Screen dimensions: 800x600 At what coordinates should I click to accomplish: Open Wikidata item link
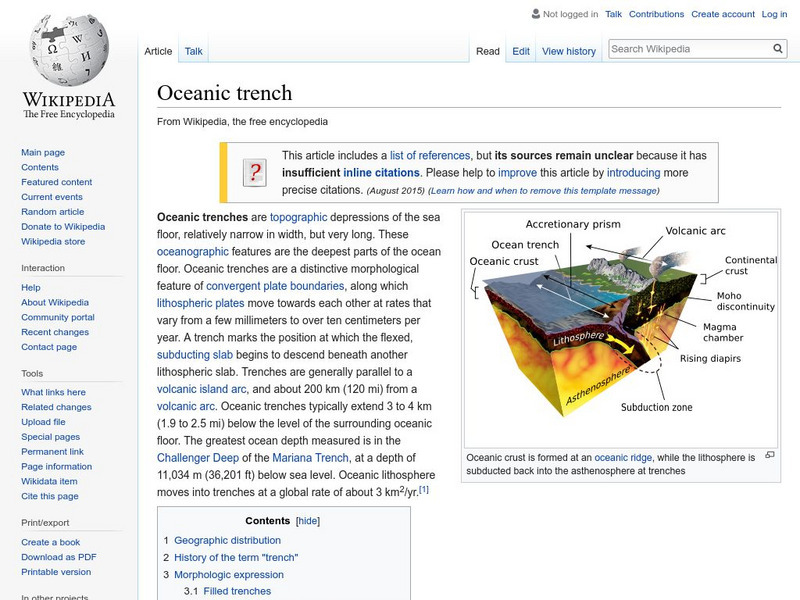(49, 481)
